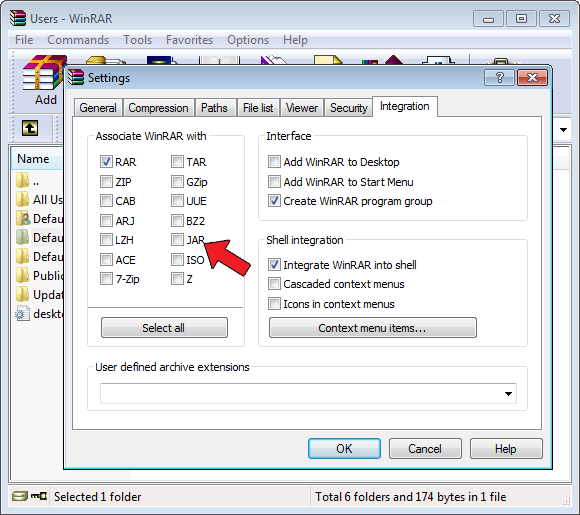The height and width of the screenshot is (515, 580).
Task: Click the Help button in Settings dialog
Action: coord(506,448)
